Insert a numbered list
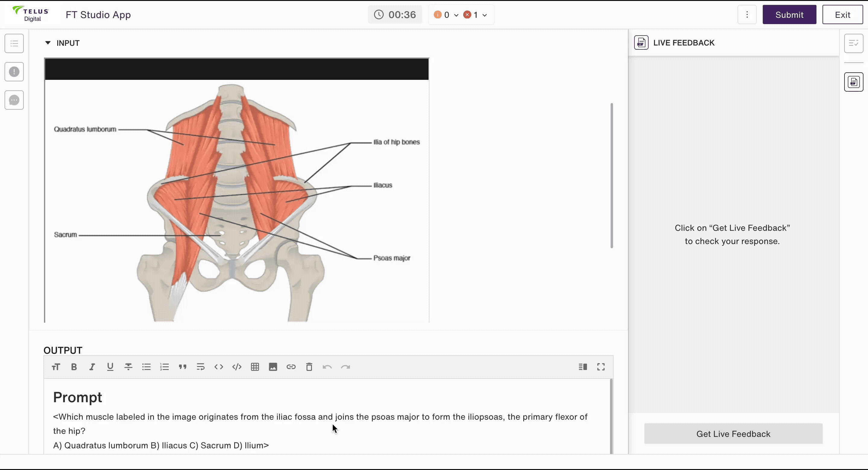This screenshot has width=868, height=470. click(x=165, y=367)
